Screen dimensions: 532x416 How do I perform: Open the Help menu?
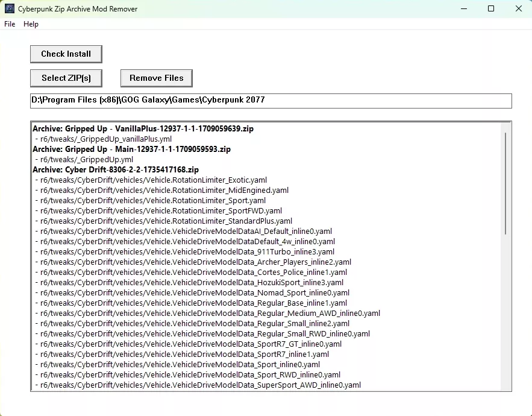(31, 24)
